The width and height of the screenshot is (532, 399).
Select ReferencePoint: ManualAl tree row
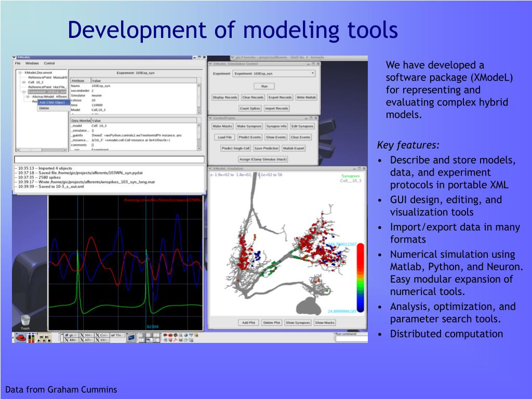click(47, 77)
